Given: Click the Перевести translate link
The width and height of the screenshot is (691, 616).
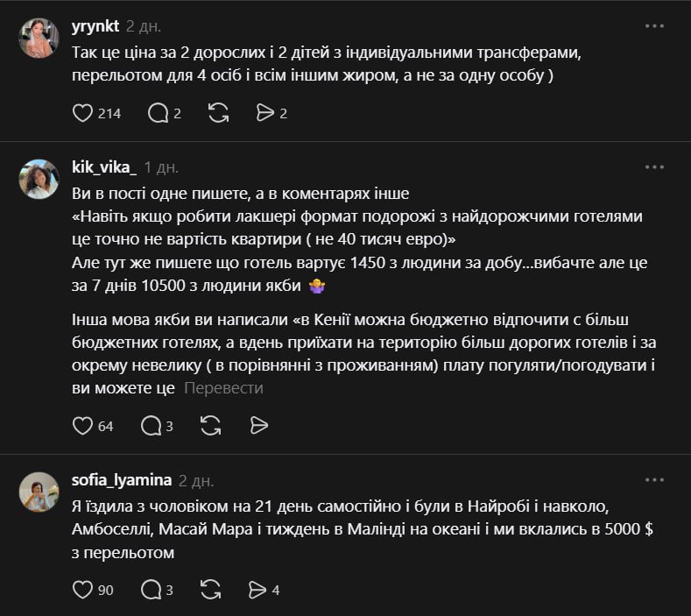Looking at the screenshot, I should 223,388.
